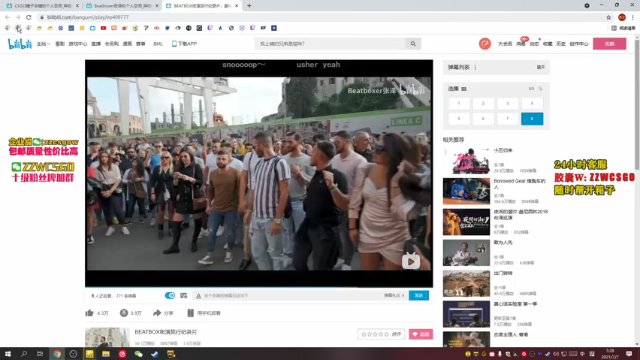This screenshot has height=360, width=640.
Task: Select episode 7
Action: (508, 119)
